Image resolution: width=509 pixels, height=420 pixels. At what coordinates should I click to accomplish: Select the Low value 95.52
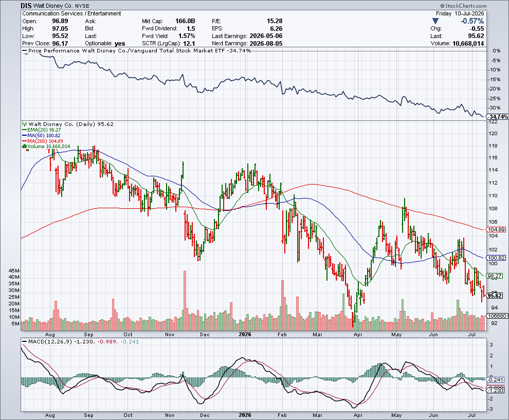coord(60,36)
